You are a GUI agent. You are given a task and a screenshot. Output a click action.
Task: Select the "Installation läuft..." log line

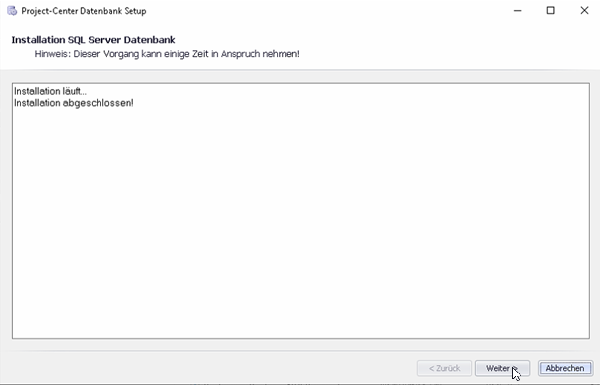point(51,91)
